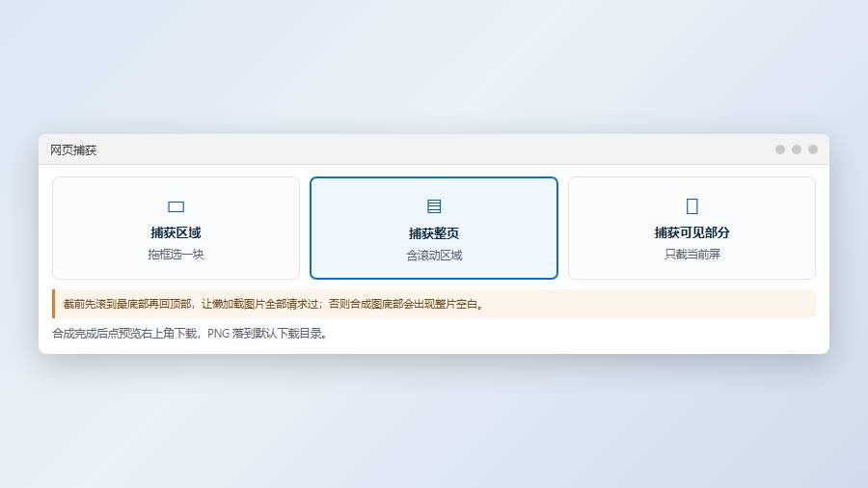Click the middle gray window control dot
The width and height of the screenshot is (868, 488).
pos(797,149)
